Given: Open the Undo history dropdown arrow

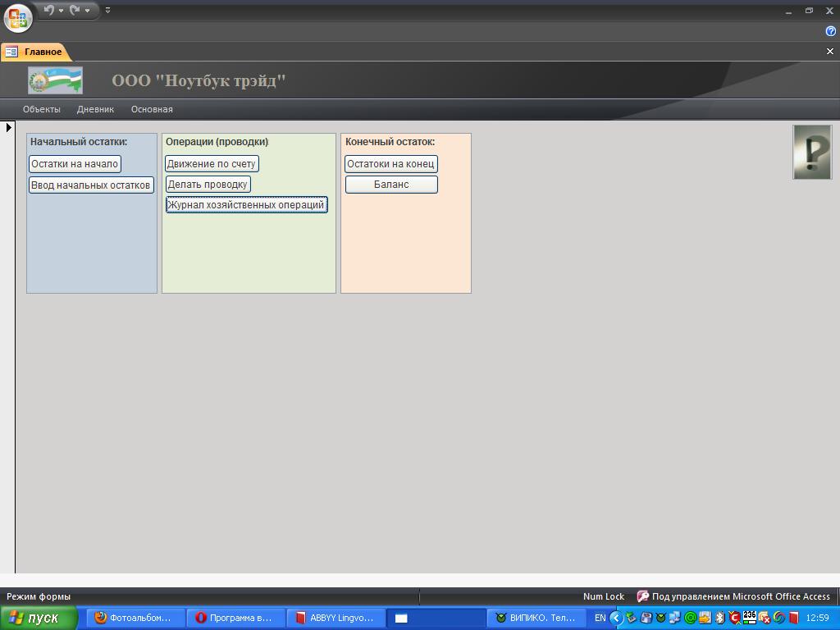Looking at the screenshot, I should (62, 11).
